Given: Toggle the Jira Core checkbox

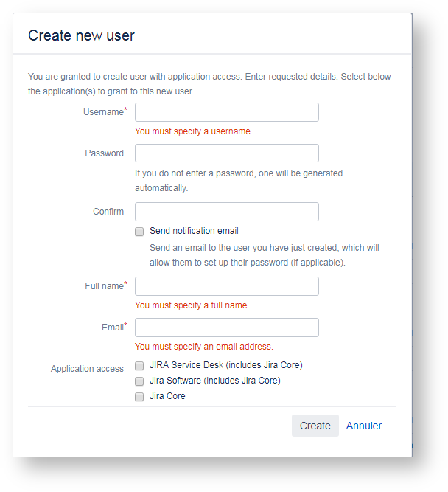Looking at the screenshot, I should pos(139,397).
